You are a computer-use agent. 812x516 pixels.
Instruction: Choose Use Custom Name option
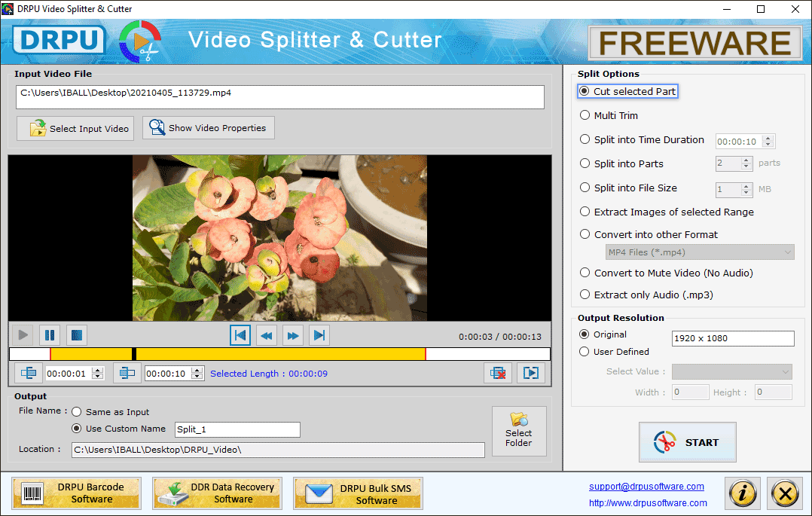118,429
